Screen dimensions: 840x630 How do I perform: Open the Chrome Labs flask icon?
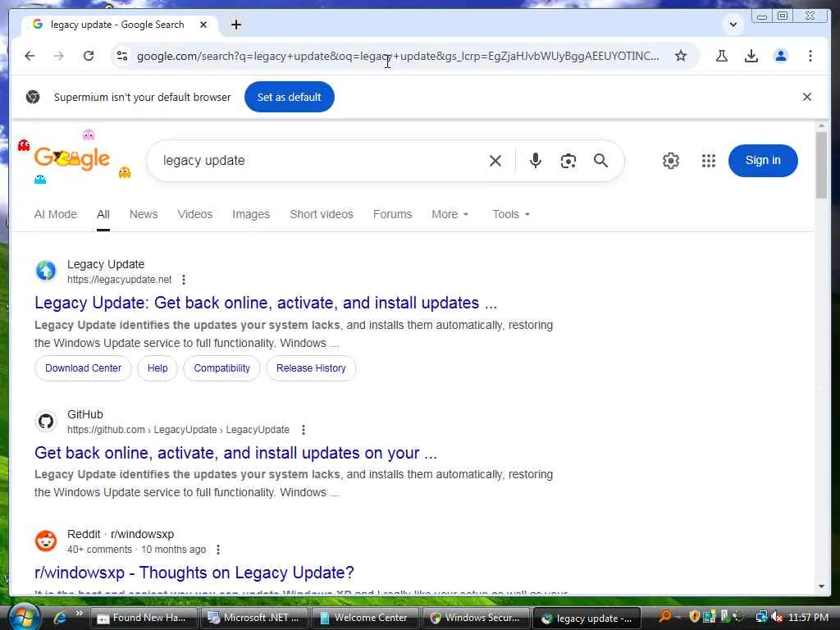coord(722,56)
